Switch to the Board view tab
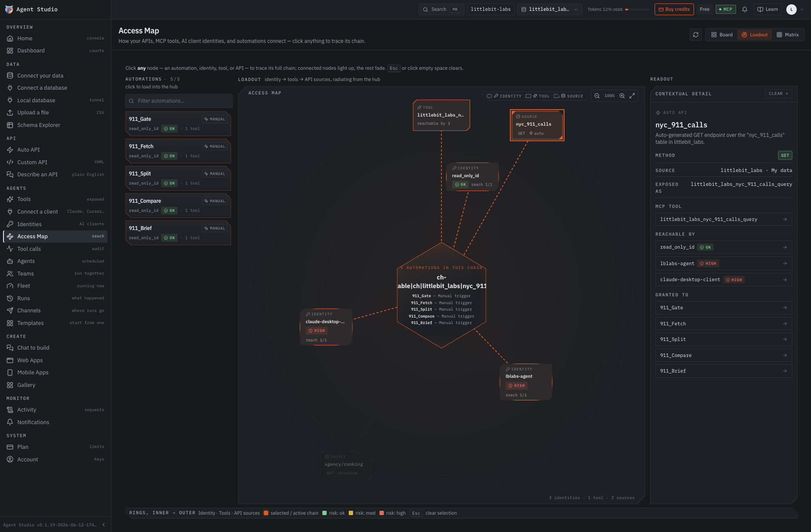811x532 pixels. pyautogui.click(x=722, y=35)
